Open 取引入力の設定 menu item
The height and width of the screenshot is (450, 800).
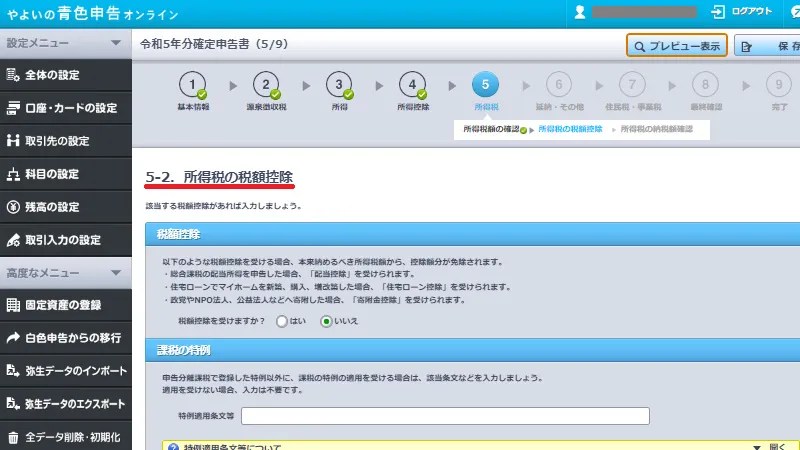coord(66,240)
